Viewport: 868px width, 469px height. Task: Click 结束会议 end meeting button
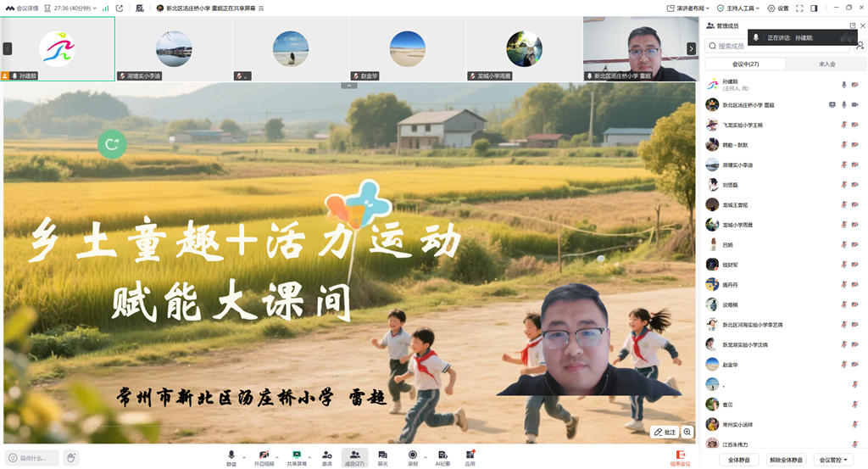[x=681, y=459]
